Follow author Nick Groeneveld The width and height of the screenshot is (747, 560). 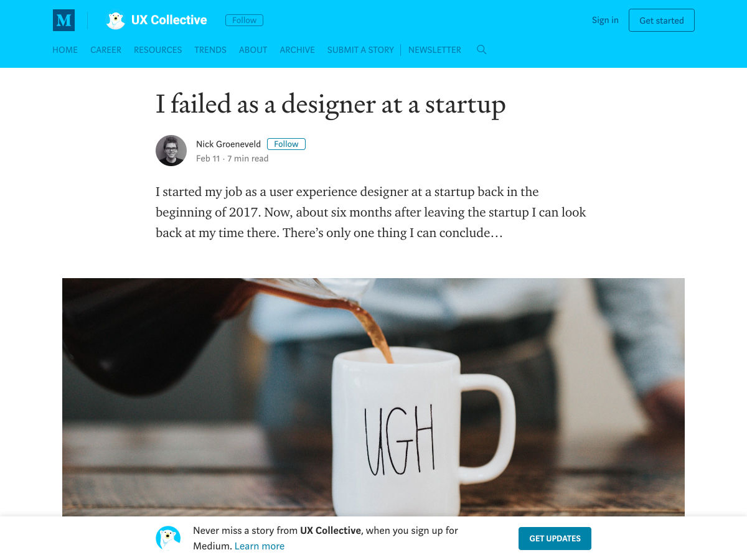(x=286, y=144)
